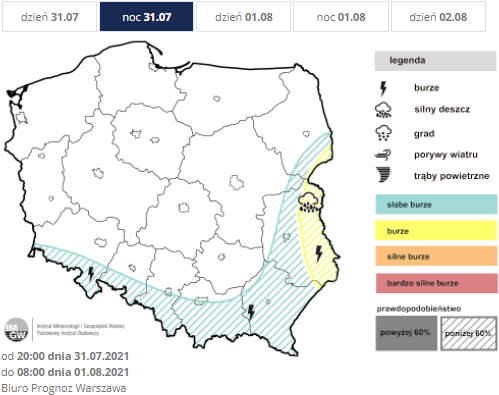Switch to the dzień 31.07 tab
499x395 pixels.
[49, 17]
